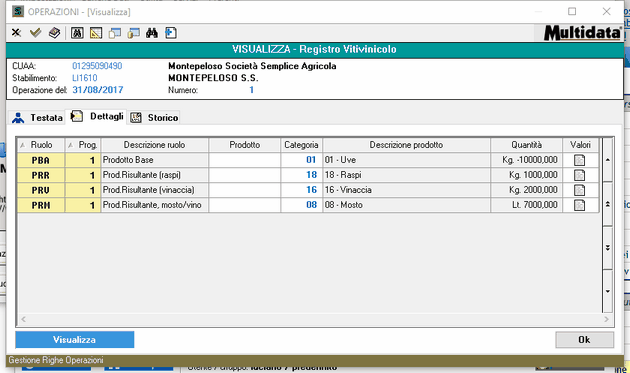Click the window with document icon

coord(115,33)
